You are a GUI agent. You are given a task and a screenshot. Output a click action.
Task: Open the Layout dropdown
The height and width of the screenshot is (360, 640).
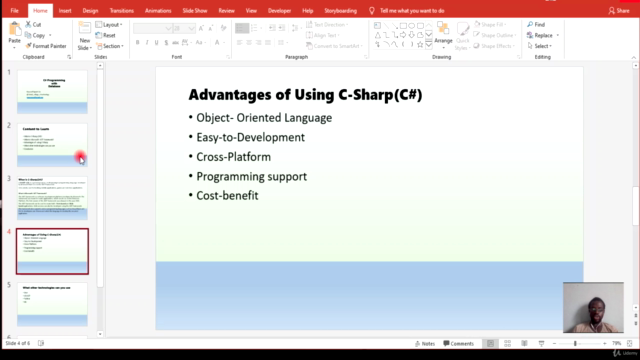pyautogui.click(x=109, y=24)
